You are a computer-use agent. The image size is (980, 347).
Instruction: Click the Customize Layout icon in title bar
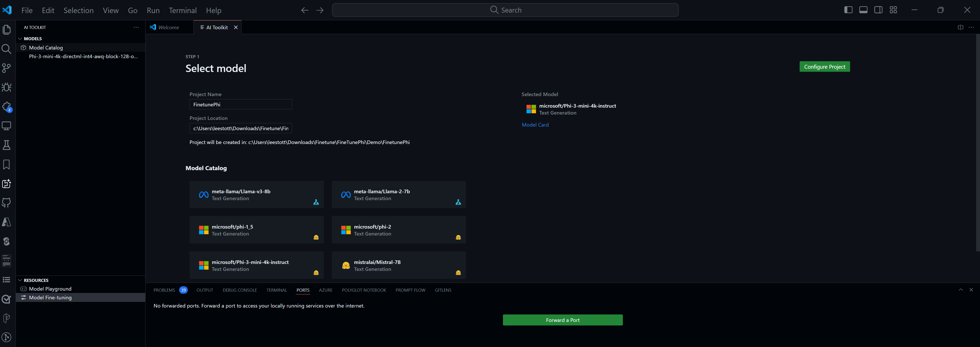[x=893, y=10]
